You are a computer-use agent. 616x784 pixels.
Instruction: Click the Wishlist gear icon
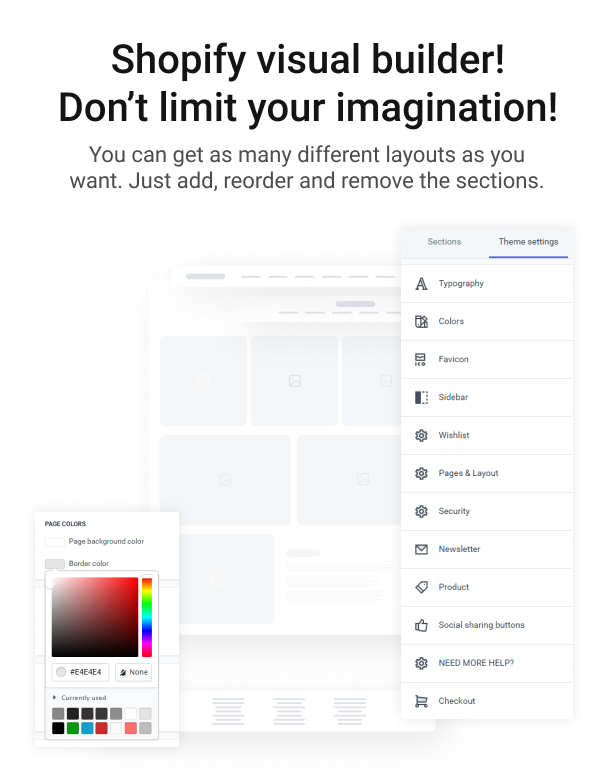pos(421,436)
